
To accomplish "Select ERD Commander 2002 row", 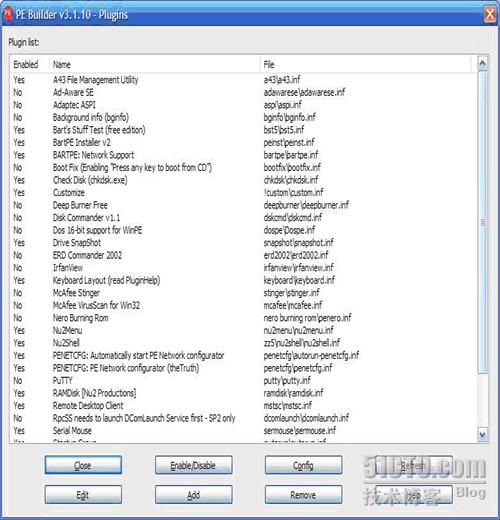I will pos(243,255).
